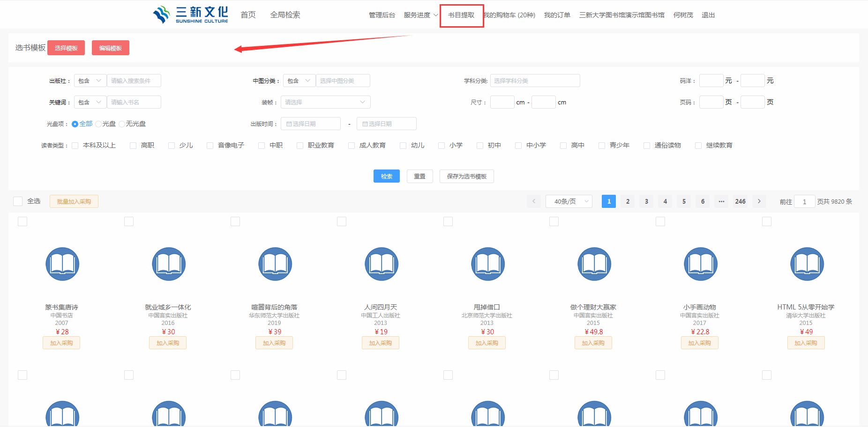Click the Sunshine Culture logo
This screenshot has width=868, height=427.
click(190, 15)
